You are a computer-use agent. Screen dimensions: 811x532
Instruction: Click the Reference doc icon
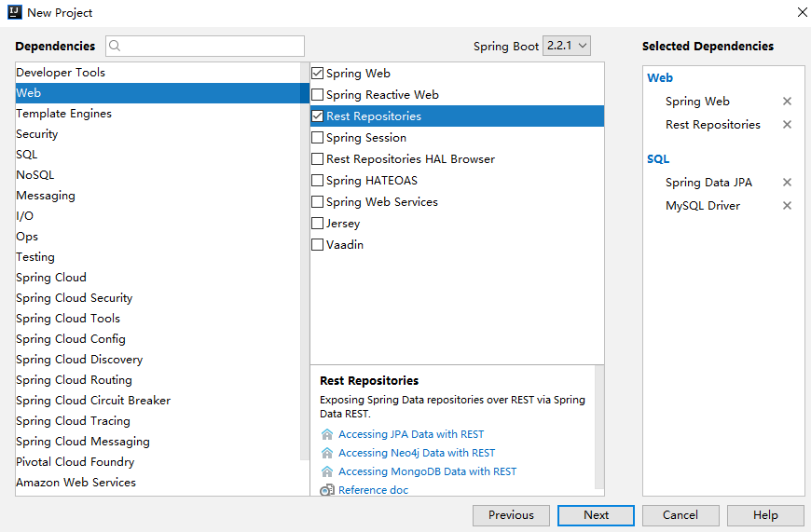pos(327,490)
